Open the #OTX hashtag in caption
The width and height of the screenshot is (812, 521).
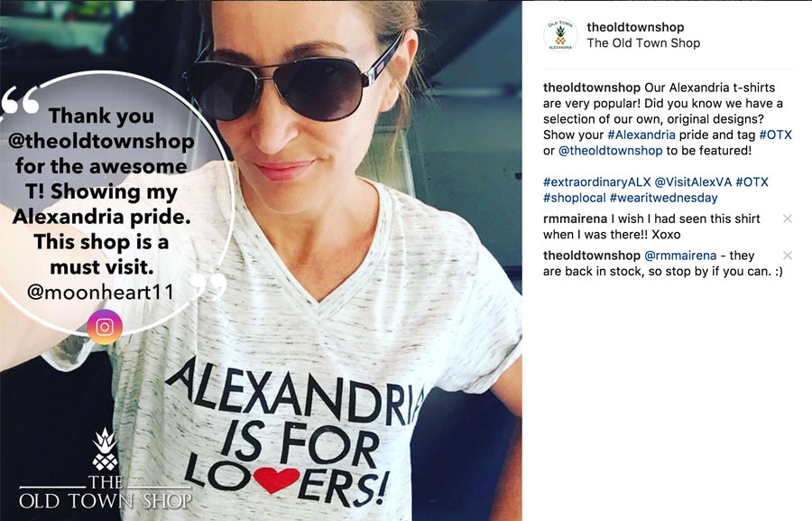tap(776, 135)
